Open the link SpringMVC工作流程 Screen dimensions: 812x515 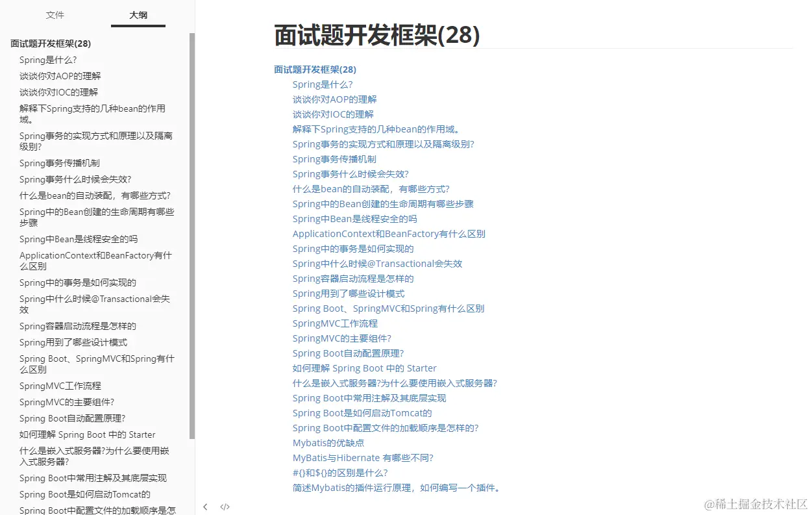tap(335, 323)
